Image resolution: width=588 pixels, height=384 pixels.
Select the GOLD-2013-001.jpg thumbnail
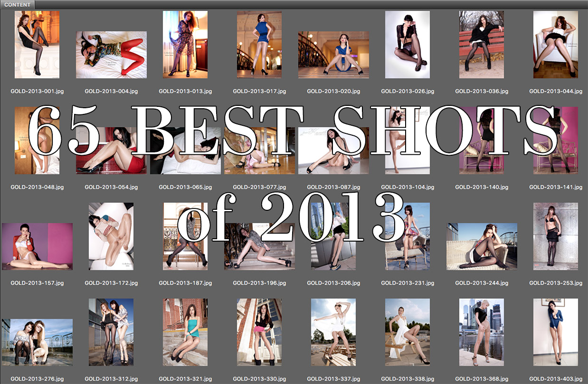click(37, 45)
